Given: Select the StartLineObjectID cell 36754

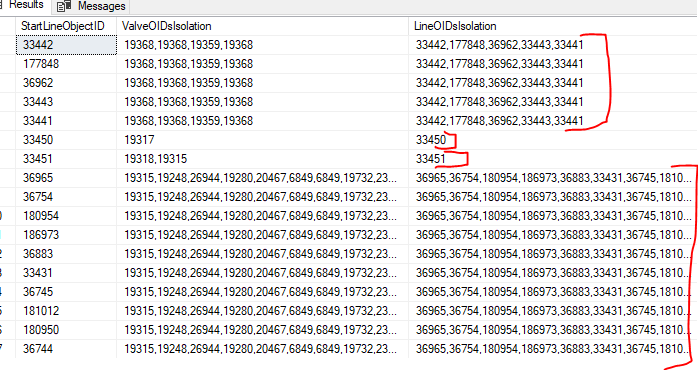Looking at the screenshot, I should 66,197.
